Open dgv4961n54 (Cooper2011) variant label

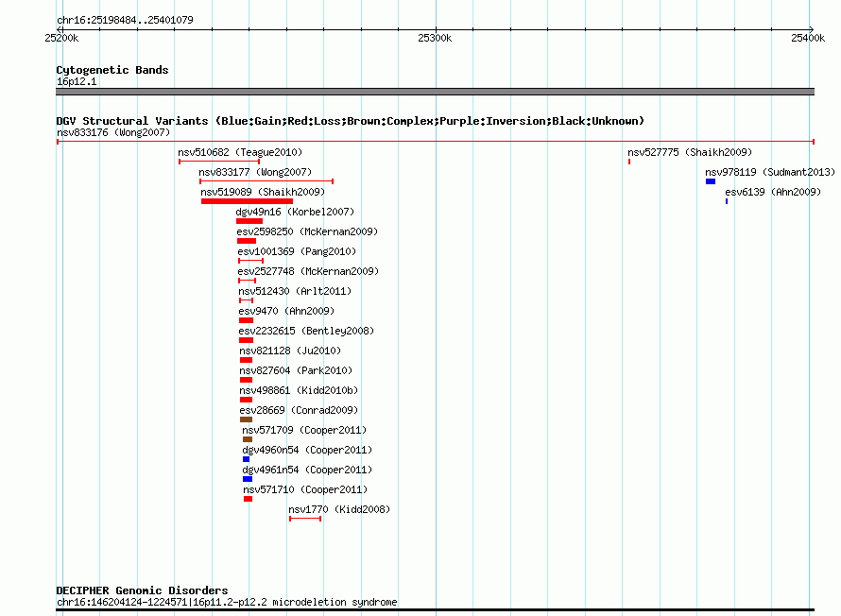point(307,470)
